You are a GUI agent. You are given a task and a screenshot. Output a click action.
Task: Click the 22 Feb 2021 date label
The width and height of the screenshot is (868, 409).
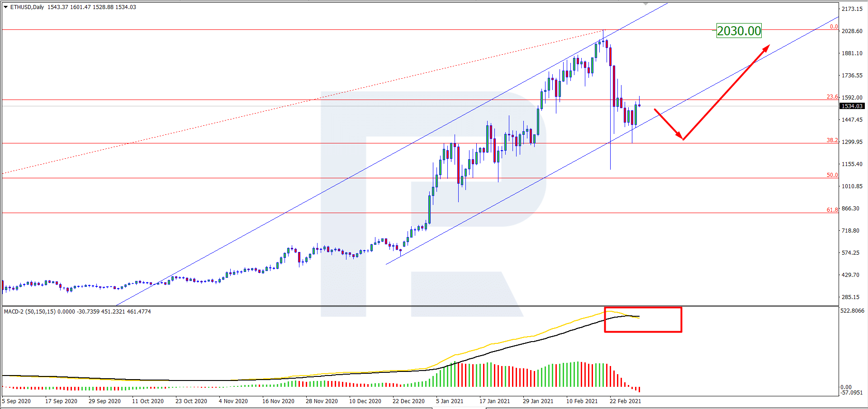point(625,401)
